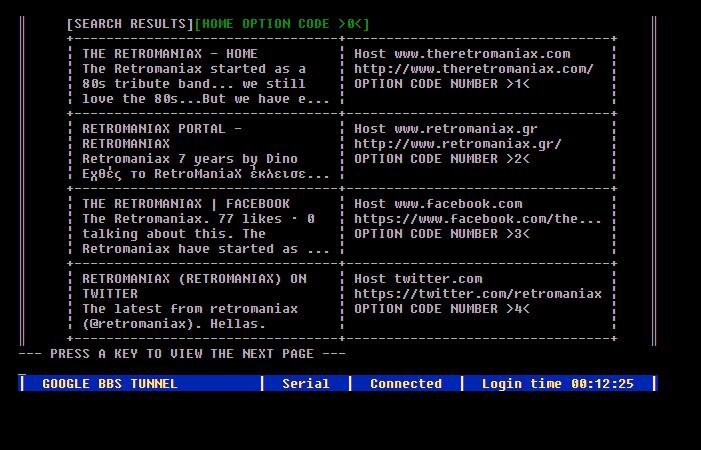Click Login time 00:12:25 status entry
This screenshot has height=450, width=701.
pos(557,384)
